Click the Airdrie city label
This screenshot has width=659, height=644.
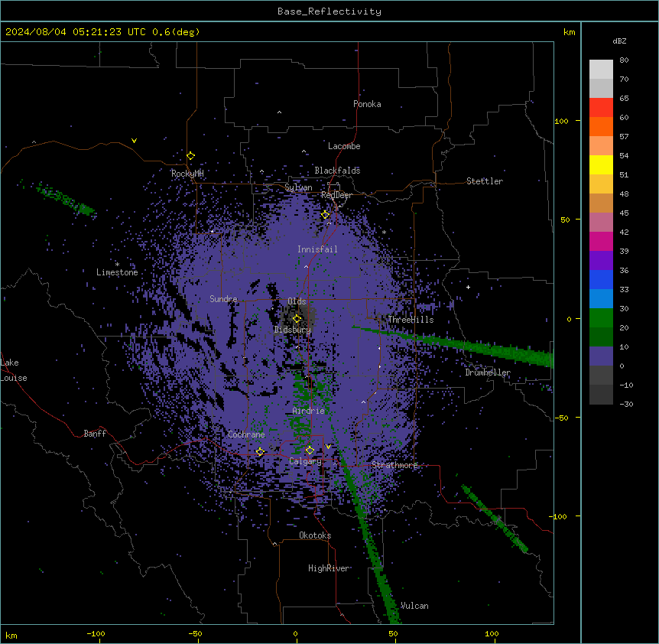pyautogui.click(x=309, y=411)
